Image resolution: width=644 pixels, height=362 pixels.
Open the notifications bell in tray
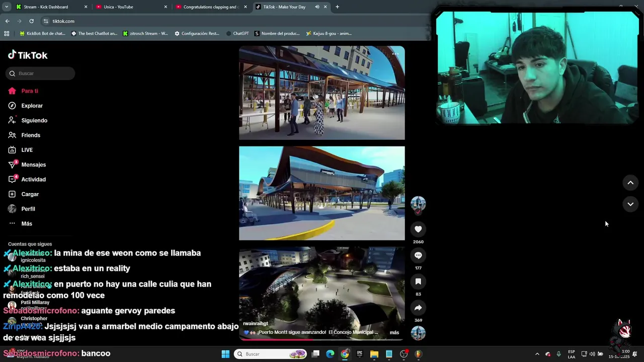click(635, 354)
